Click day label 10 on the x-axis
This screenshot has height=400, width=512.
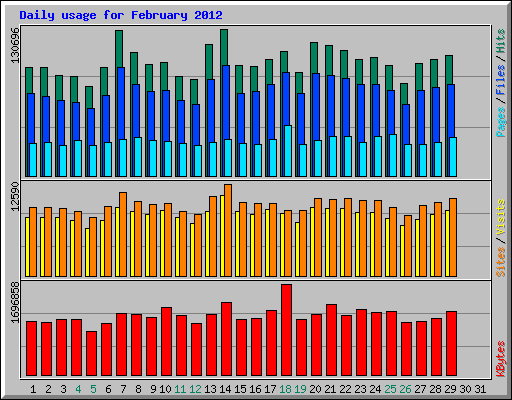(x=165, y=389)
